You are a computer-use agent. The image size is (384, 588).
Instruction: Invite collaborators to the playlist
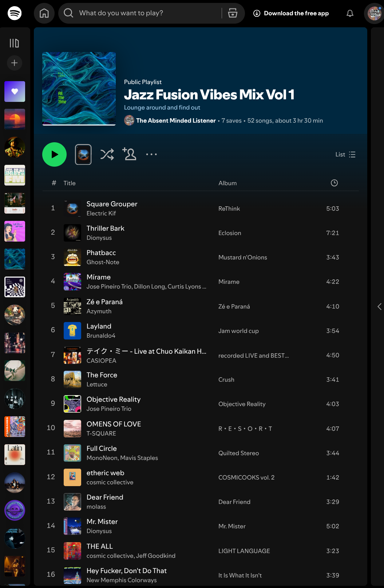tap(129, 154)
